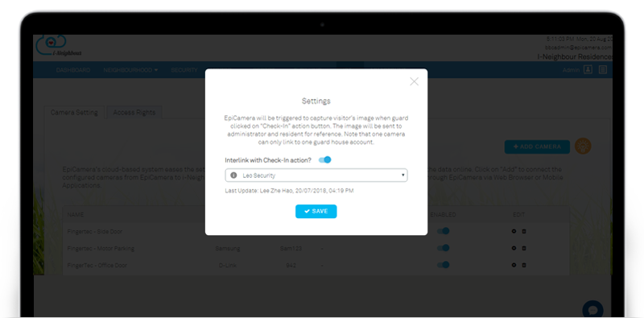Open settings gear for Fingertec - Side Door
This screenshot has width=644, height=318.
coord(514,231)
